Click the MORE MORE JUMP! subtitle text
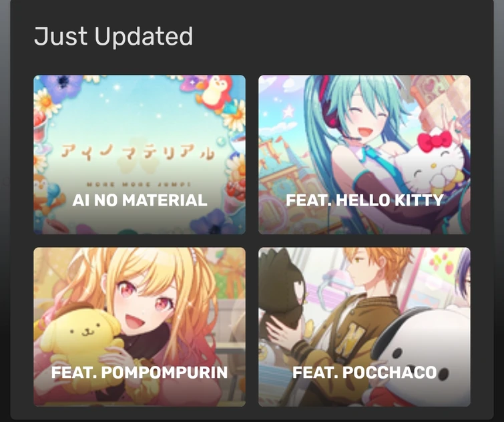 point(139,184)
